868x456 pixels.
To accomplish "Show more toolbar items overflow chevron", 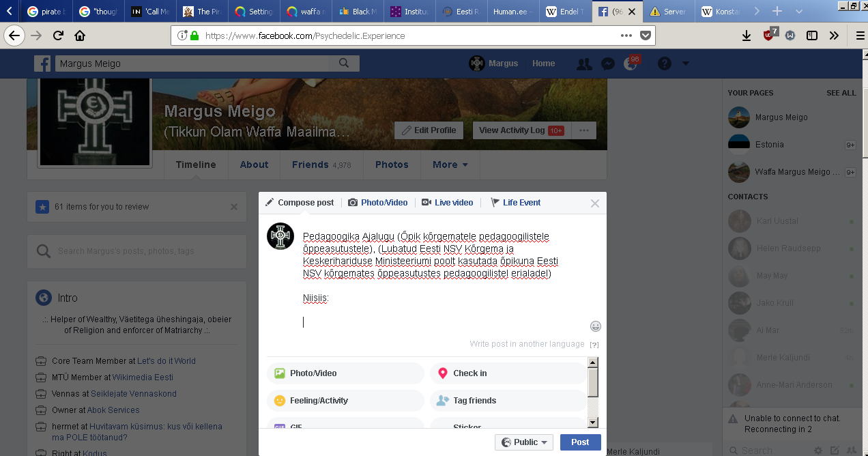I will tap(834, 35).
